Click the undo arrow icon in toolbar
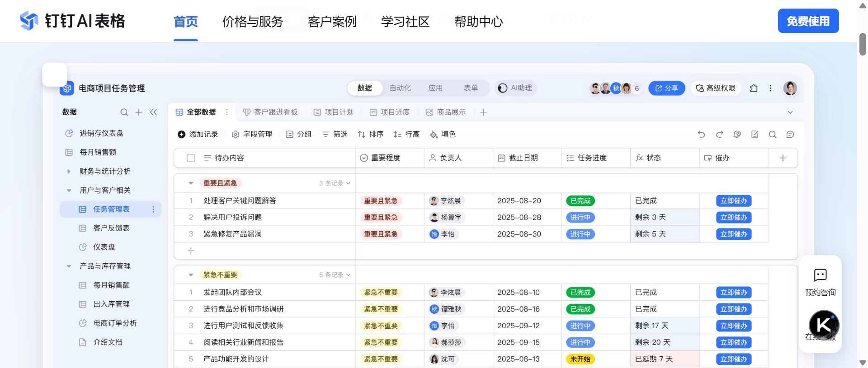Screen dimensions: 868x368 coord(701,135)
